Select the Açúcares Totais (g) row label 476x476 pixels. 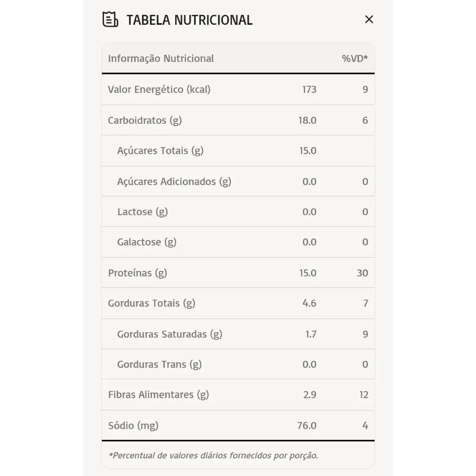tap(160, 150)
